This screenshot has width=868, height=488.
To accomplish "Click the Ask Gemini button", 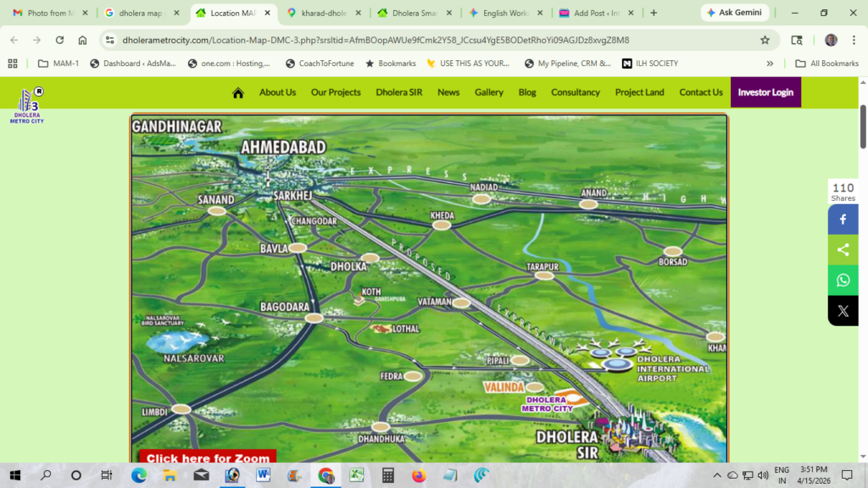I will click(735, 13).
